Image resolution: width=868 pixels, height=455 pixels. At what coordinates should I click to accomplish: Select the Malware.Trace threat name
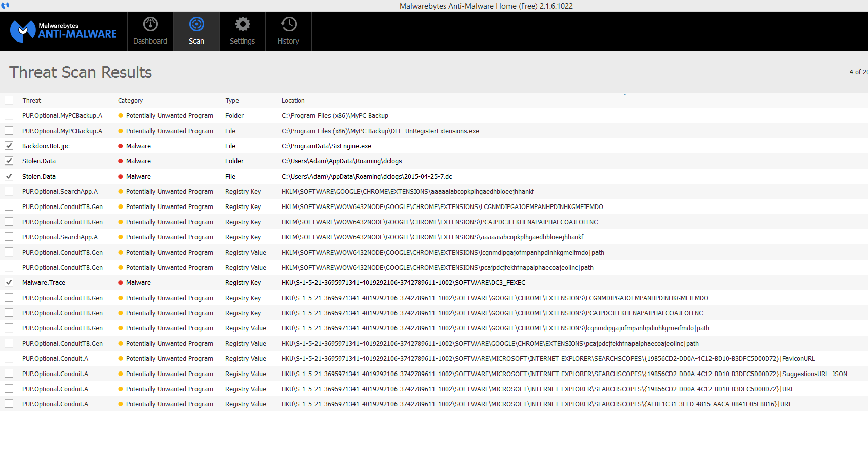[x=44, y=283]
